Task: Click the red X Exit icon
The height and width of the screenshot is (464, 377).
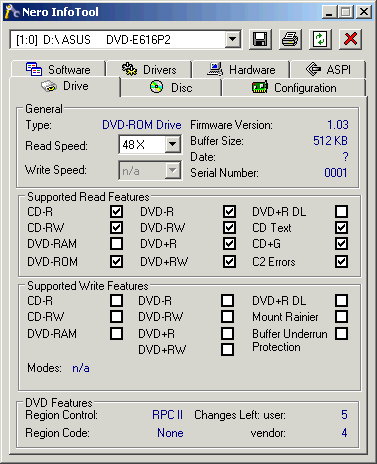Action: pyautogui.click(x=350, y=40)
